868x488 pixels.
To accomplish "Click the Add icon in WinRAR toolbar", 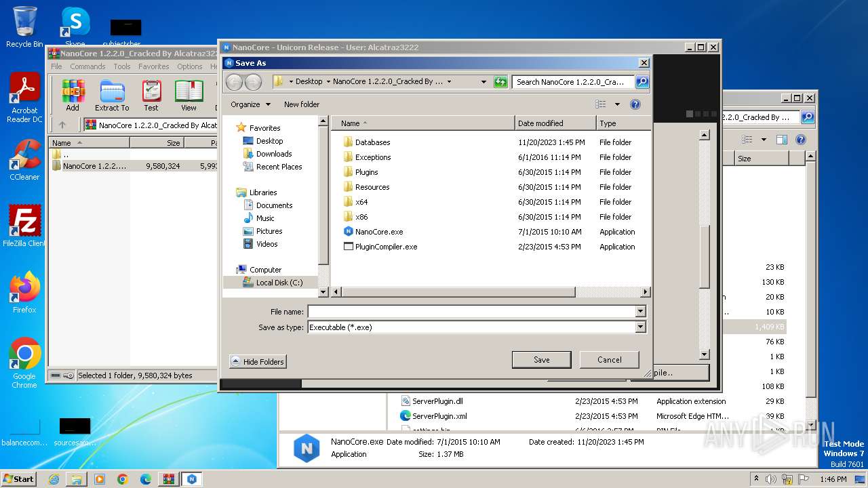I will coord(73,96).
